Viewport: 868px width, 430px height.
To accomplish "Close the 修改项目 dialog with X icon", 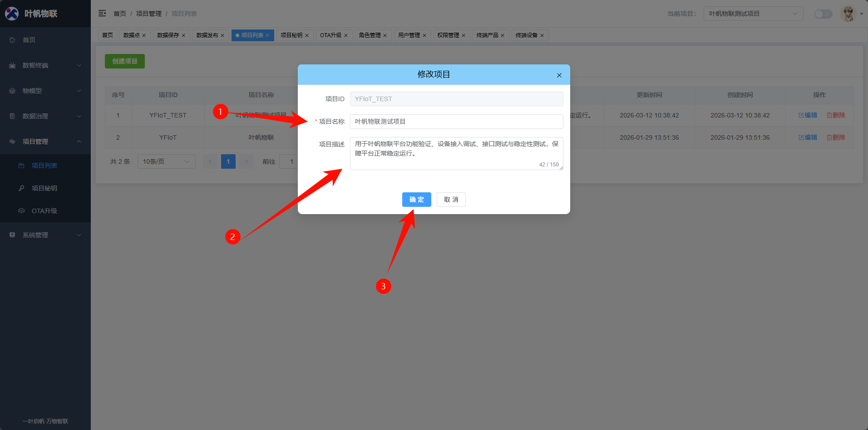I will (559, 75).
